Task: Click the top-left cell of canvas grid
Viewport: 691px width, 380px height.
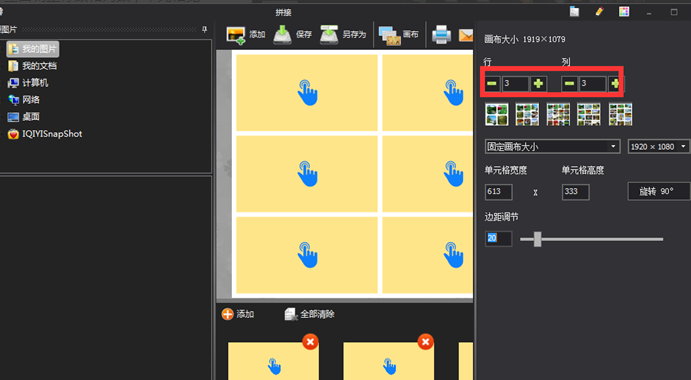Action: coord(307,92)
